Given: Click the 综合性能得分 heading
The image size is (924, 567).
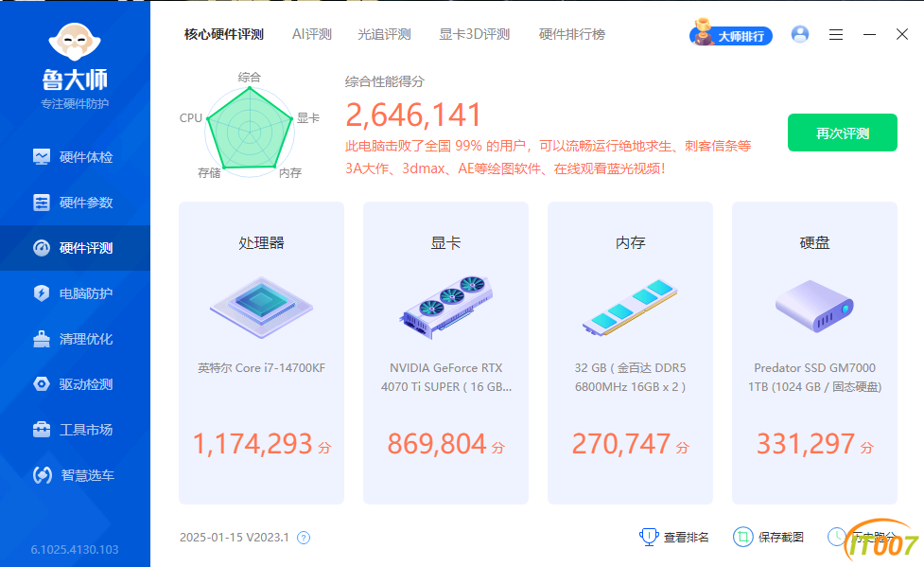Looking at the screenshot, I should 385,81.
